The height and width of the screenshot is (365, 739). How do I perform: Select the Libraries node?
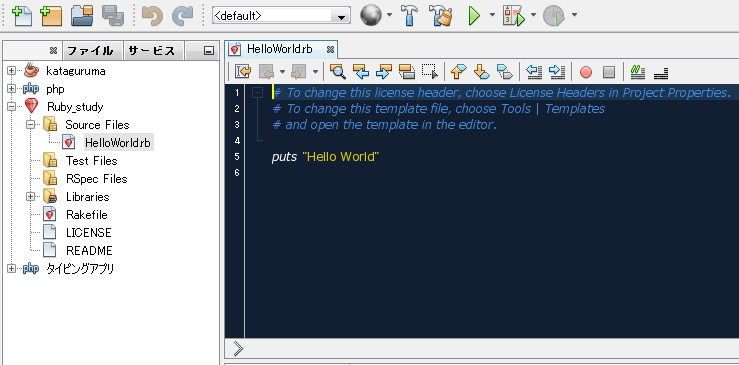click(x=88, y=197)
